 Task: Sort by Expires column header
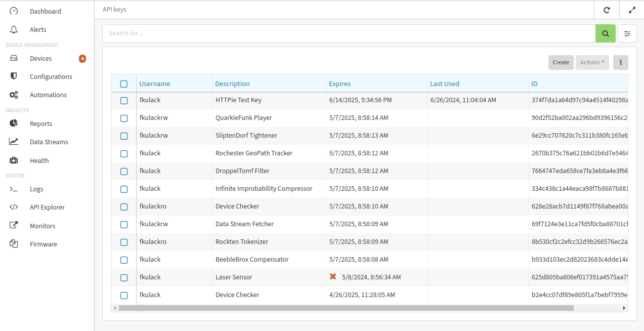[x=340, y=84]
